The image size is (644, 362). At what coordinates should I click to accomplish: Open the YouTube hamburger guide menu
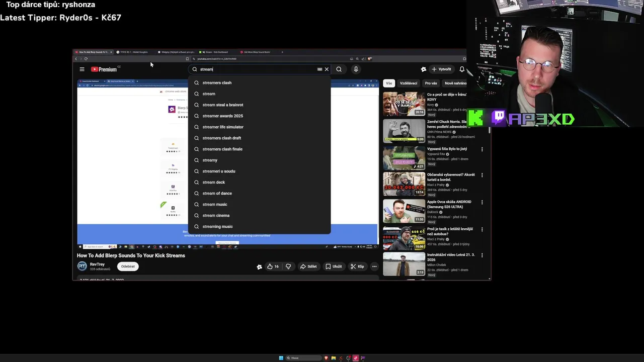[x=82, y=69]
